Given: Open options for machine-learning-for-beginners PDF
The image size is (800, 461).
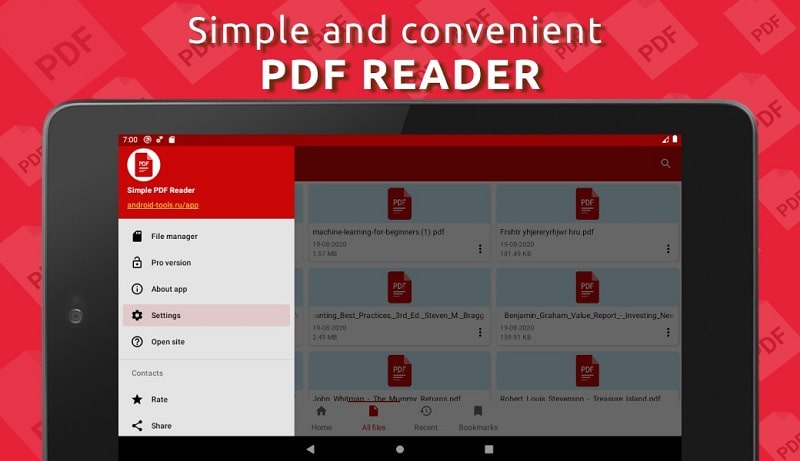Looking at the screenshot, I should [479, 249].
